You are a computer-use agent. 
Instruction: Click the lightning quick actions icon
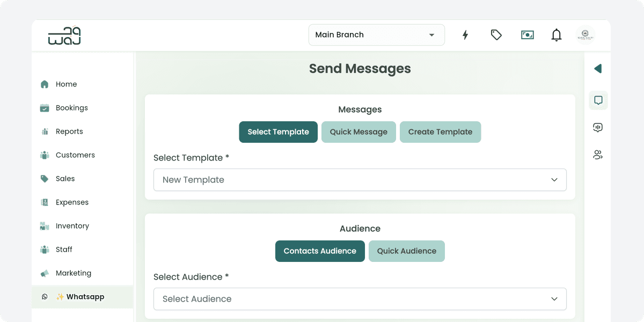[465, 34]
